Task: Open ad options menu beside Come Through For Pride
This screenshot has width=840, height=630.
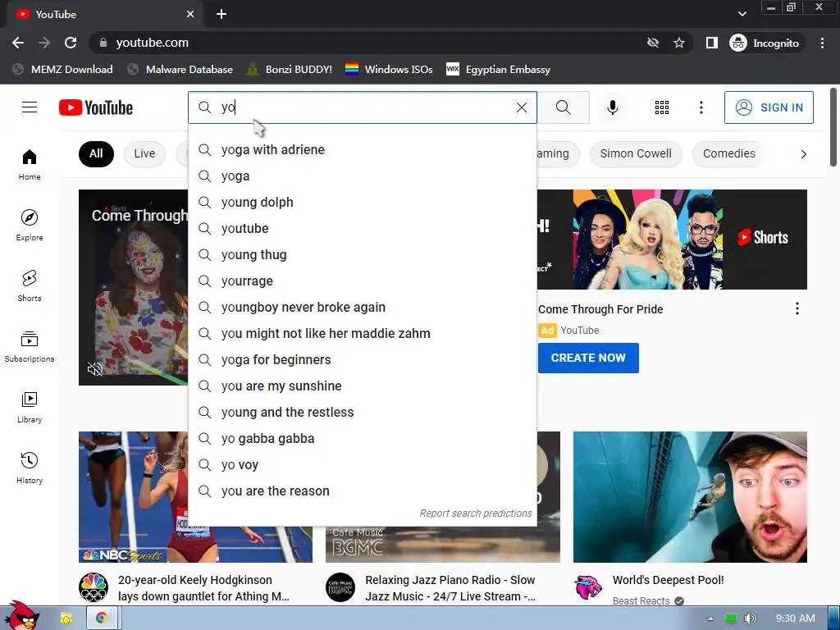Action: coord(797,308)
